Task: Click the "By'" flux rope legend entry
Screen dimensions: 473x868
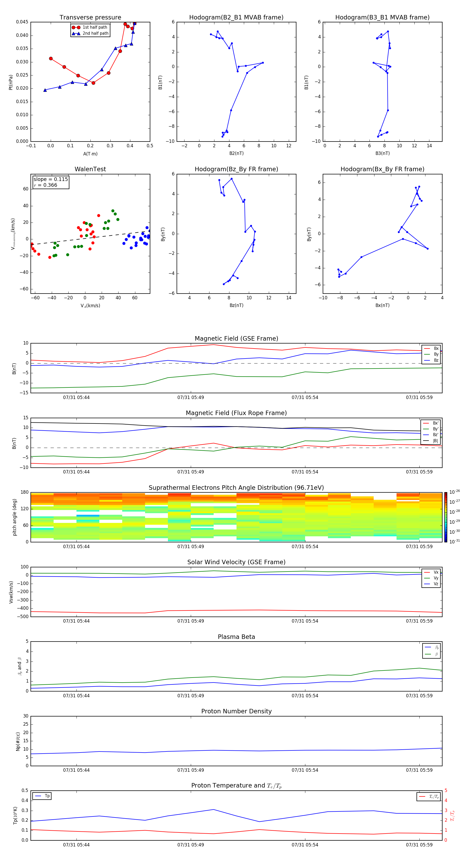Action: click(431, 429)
